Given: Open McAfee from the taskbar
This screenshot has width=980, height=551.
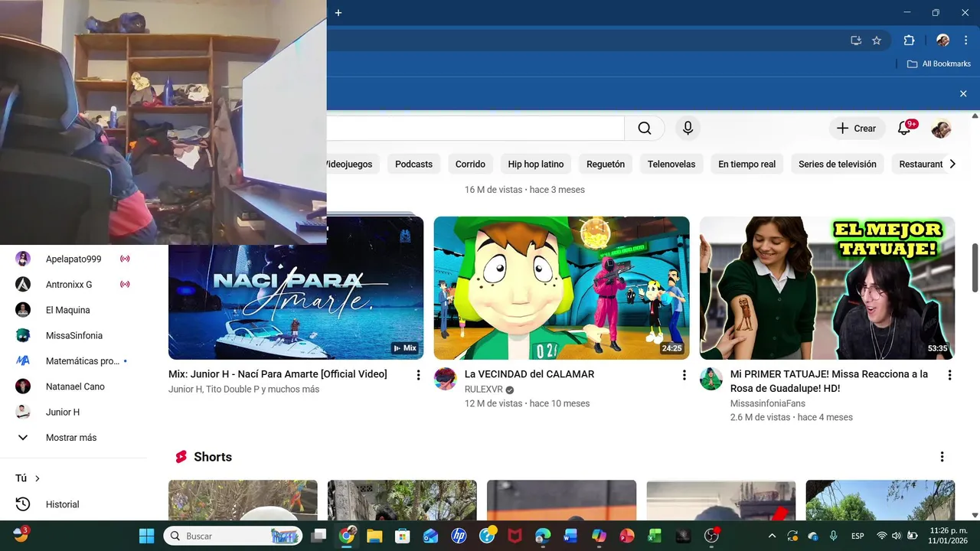Looking at the screenshot, I should click(x=514, y=536).
